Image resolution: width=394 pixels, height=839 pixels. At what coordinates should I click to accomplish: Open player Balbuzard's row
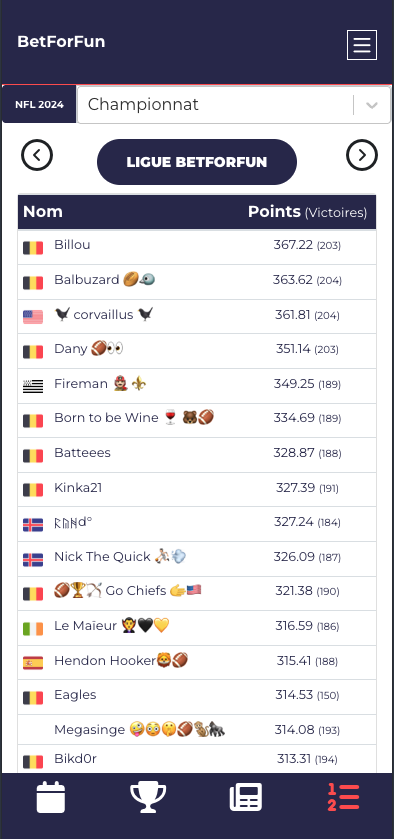click(197, 282)
